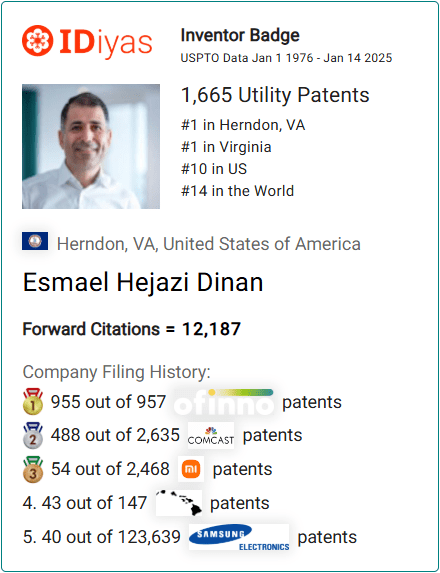Click the gold first-place medal icon
This screenshot has width=440, height=573.
33,401
